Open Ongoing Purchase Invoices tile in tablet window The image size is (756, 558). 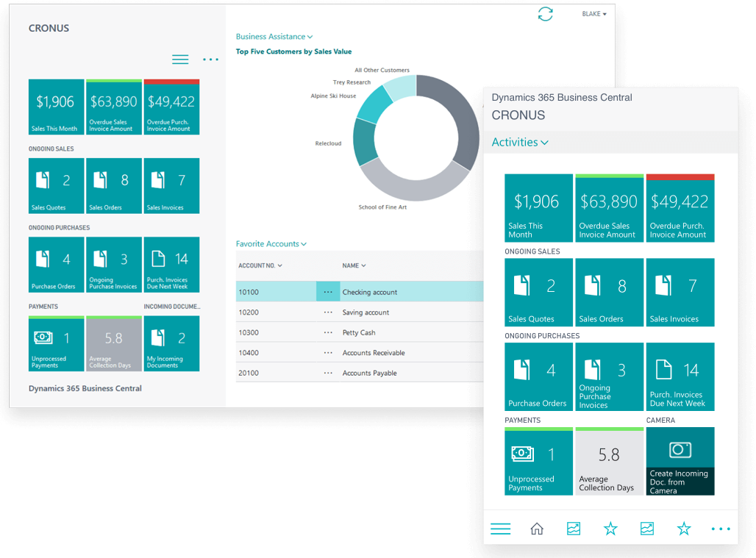[x=114, y=265]
